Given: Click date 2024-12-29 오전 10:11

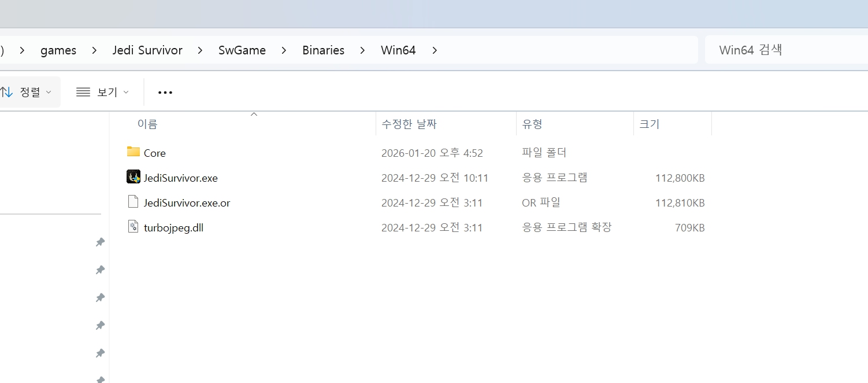Looking at the screenshot, I should (x=435, y=178).
